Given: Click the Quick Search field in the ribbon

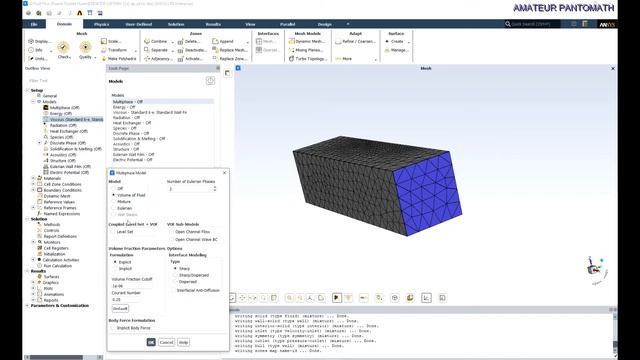Looking at the screenshot, I should (533, 24).
